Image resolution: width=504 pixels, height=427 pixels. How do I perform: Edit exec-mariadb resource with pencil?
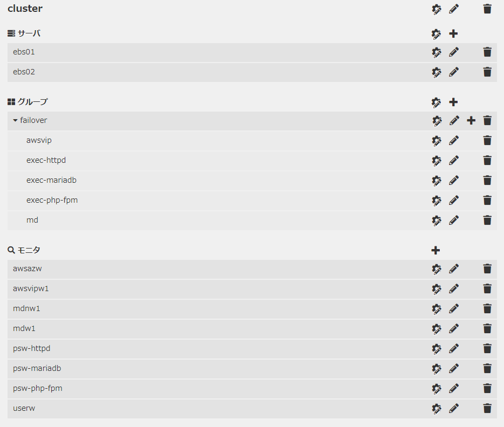454,181
